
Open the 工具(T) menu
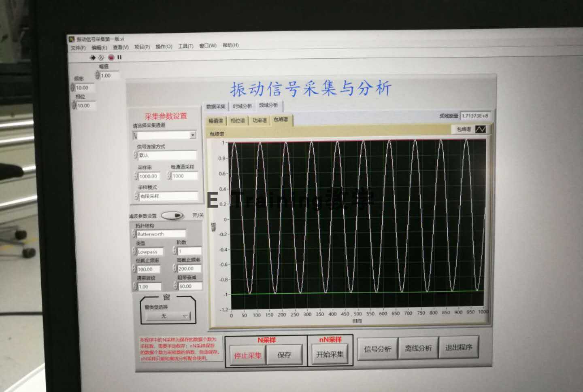186,46
